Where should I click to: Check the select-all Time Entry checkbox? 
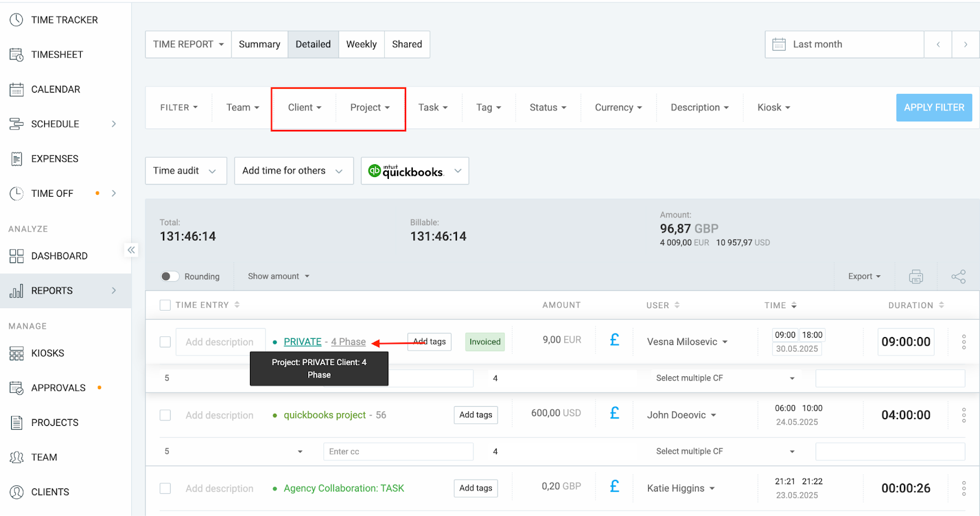(165, 305)
